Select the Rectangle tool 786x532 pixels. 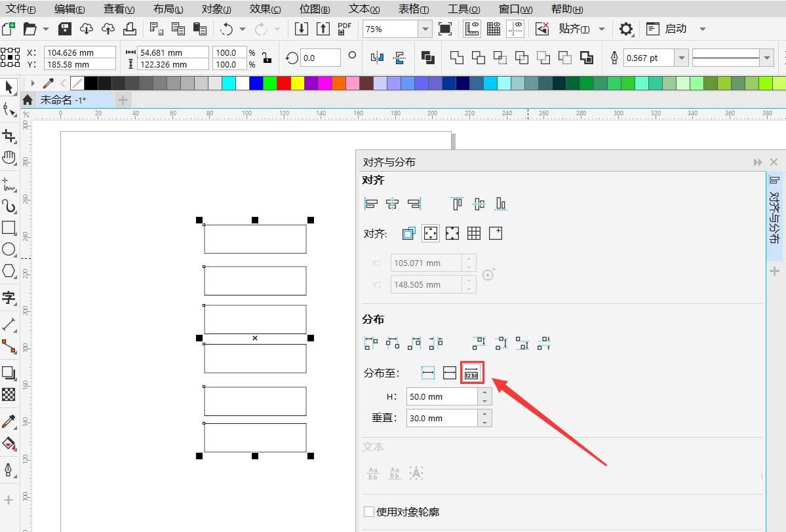pos(9,228)
